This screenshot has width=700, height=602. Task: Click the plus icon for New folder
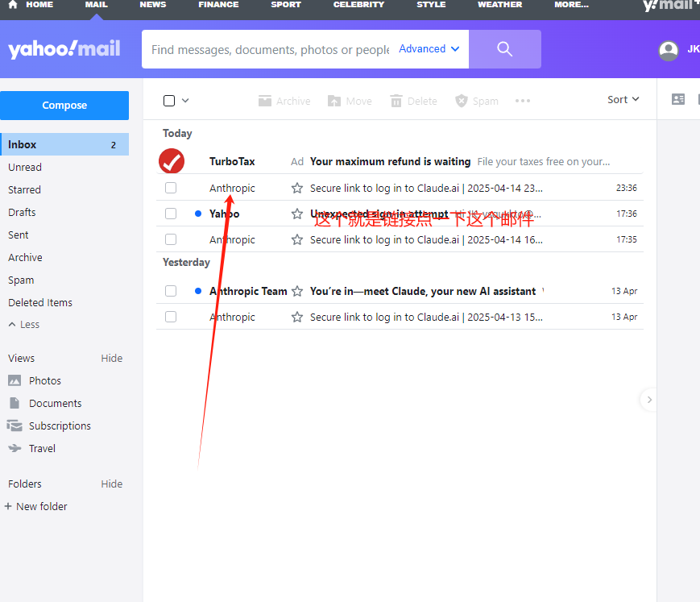[7, 506]
